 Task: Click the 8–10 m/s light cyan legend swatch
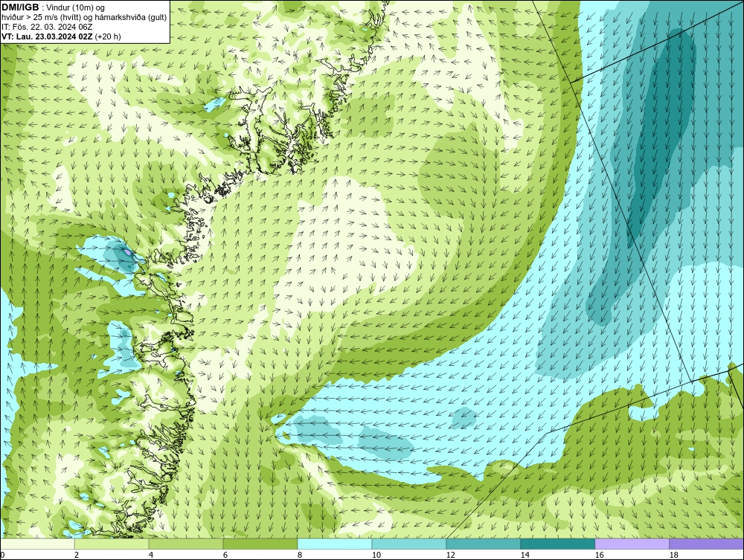click(x=335, y=544)
